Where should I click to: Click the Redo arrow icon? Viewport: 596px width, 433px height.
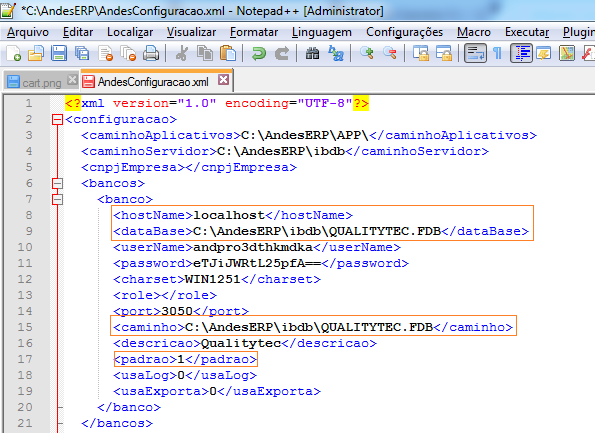point(282,53)
